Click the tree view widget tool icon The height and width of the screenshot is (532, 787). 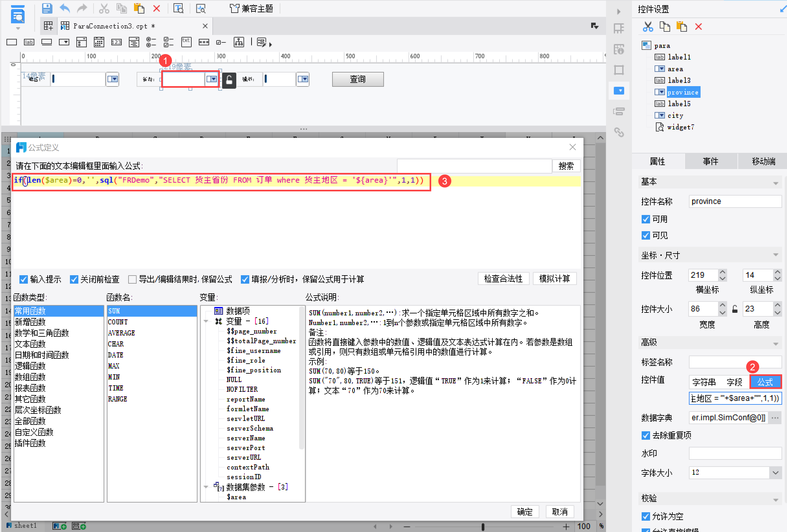pos(239,42)
